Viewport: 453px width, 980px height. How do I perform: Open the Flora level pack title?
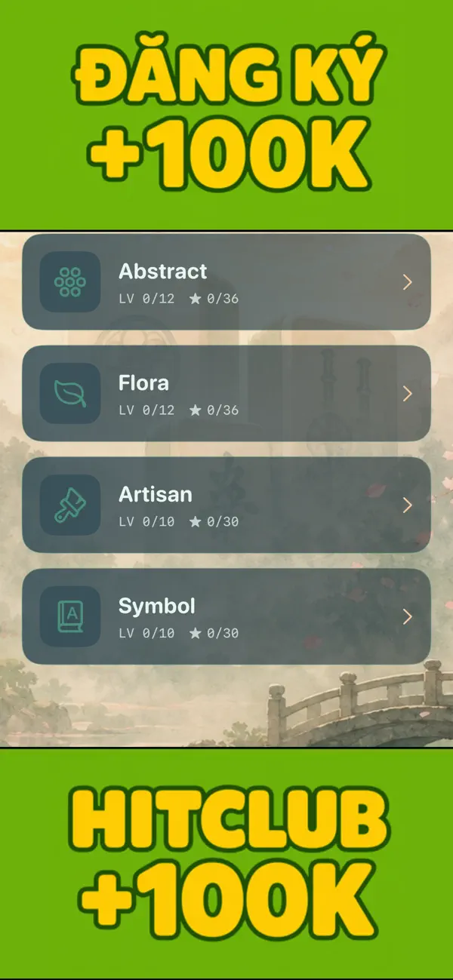point(143,382)
